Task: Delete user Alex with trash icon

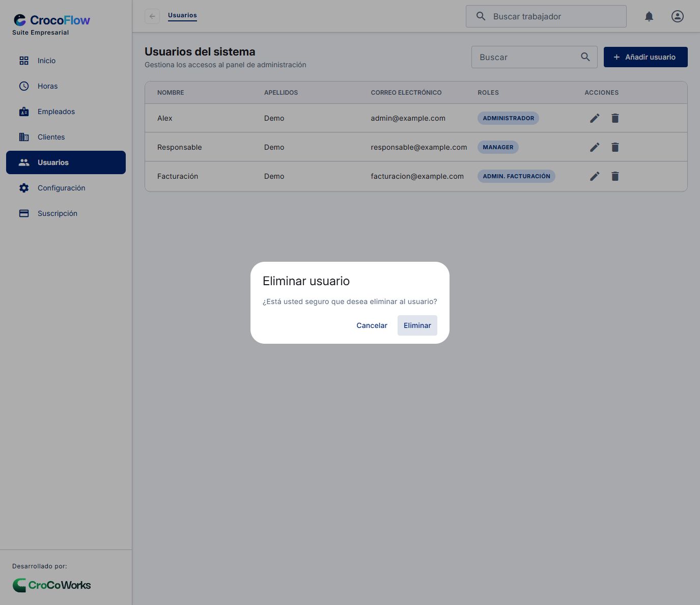Action: 615,118
